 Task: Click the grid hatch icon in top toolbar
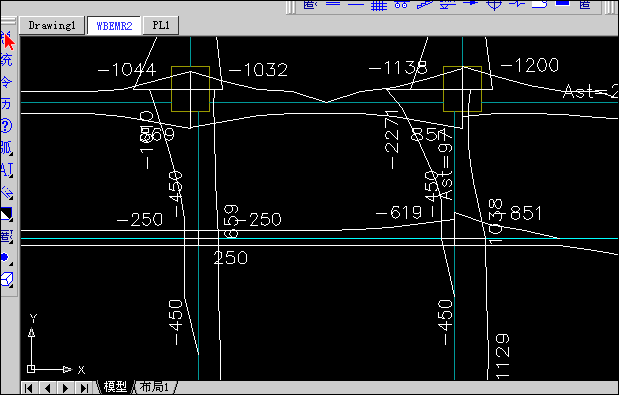tap(379, 5)
